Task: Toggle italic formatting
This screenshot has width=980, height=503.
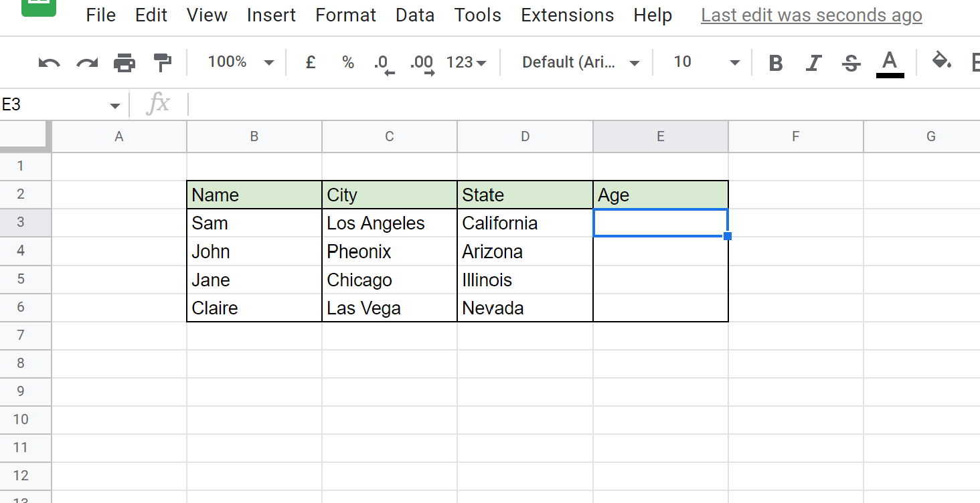Action: click(813, 62)
